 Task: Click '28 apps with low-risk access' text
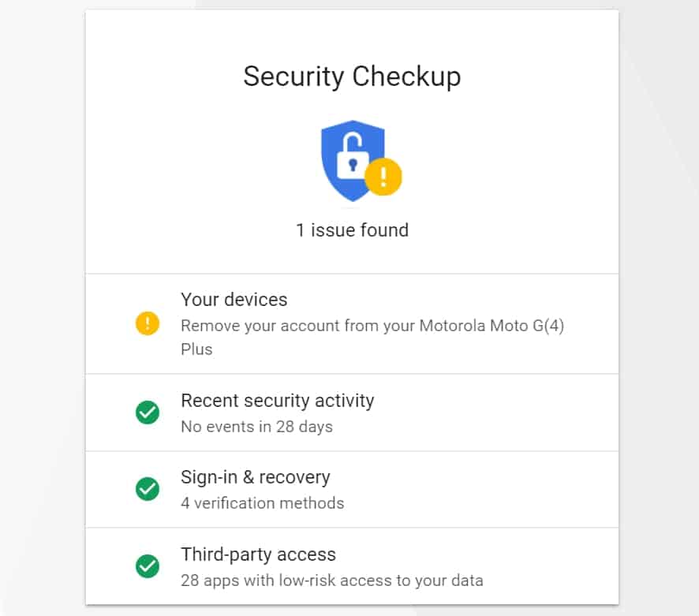(331, 581)
